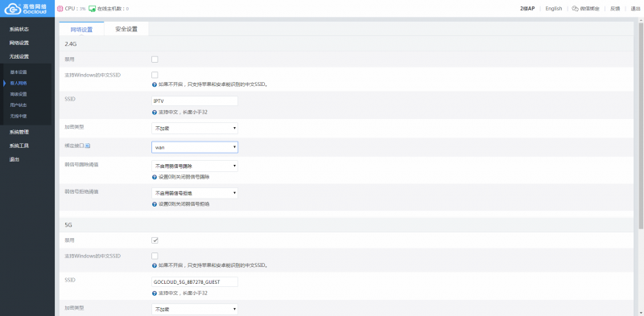This screenshot has height=316, width=644.
Task: Click the 退出 link in top right
Action: [x=635, y=9]
